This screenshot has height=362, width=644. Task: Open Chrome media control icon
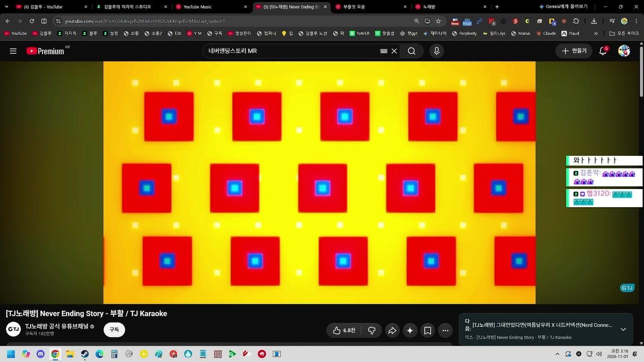tap(612, 21)
